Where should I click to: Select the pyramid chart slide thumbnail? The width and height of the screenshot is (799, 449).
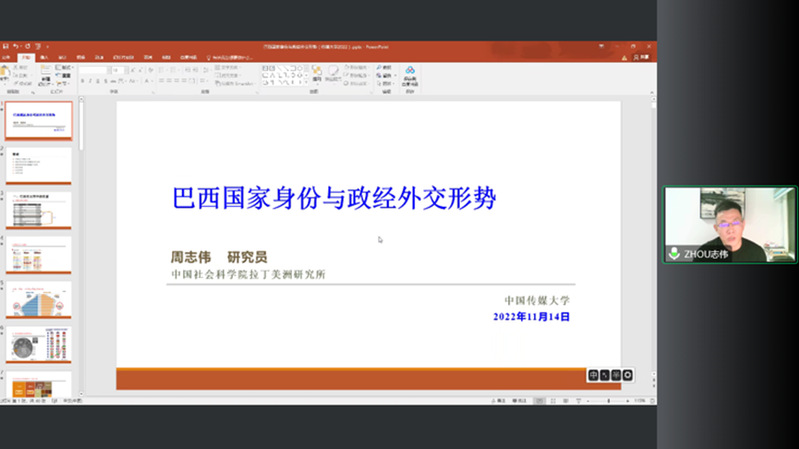39,299
